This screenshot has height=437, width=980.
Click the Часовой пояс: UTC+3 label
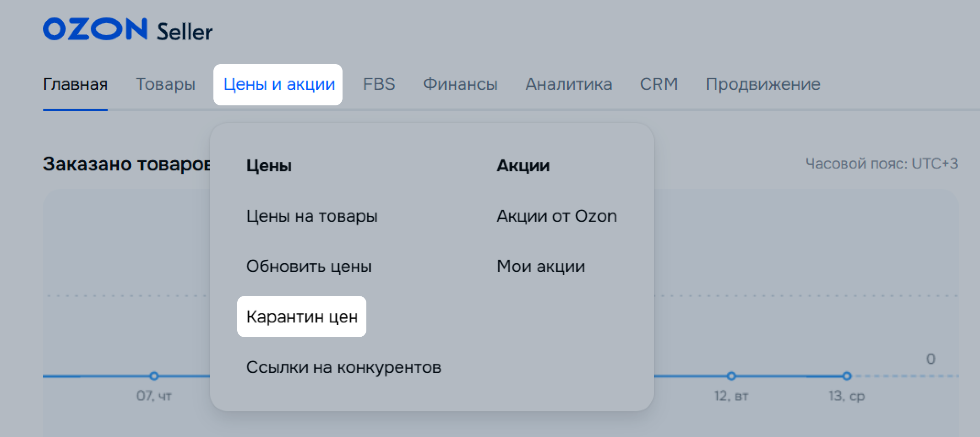point(882,164)
